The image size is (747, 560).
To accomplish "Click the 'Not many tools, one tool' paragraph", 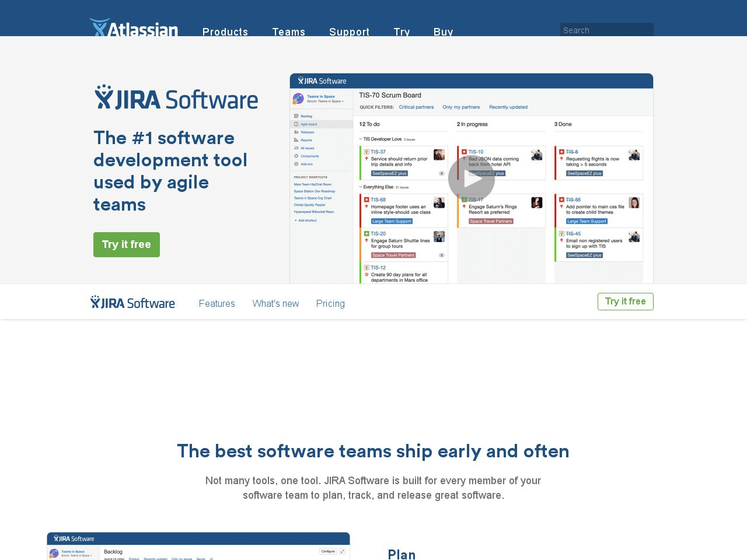I will [373, 488].
